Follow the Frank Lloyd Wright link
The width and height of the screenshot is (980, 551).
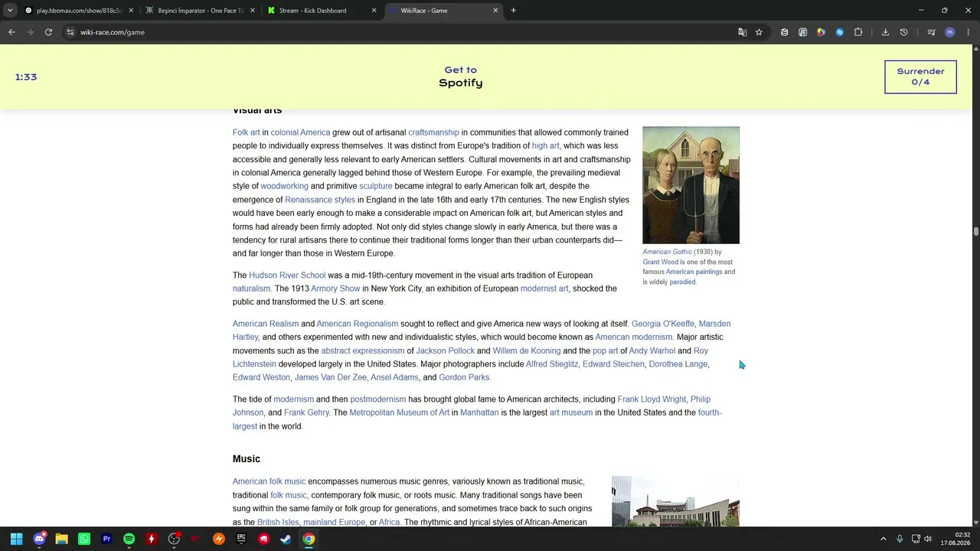point(652,399)
